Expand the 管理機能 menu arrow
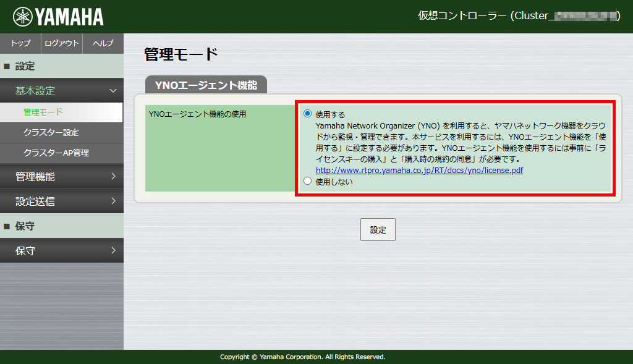The width and height of the screenshot is (633, 364). coord(114,176)
